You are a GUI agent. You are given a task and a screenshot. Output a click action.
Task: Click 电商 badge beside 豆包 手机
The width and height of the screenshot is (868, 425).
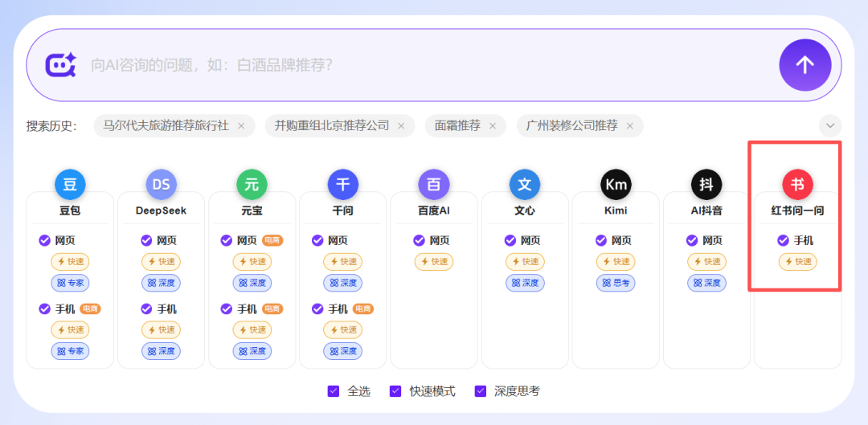tap(90, 309)
